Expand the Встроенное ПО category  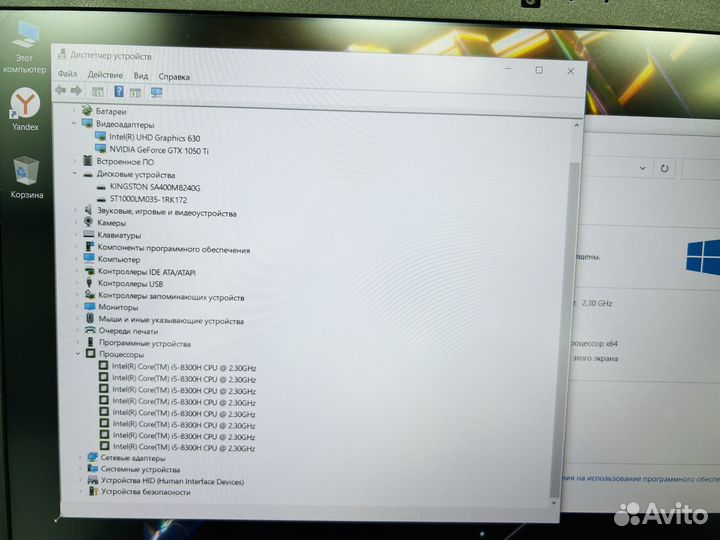pos(75,161)
